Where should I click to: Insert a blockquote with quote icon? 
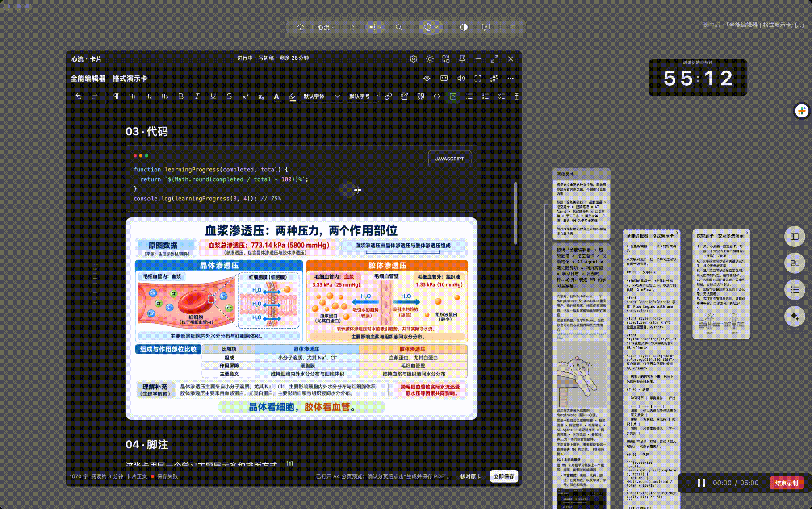[x=421, y=96]
